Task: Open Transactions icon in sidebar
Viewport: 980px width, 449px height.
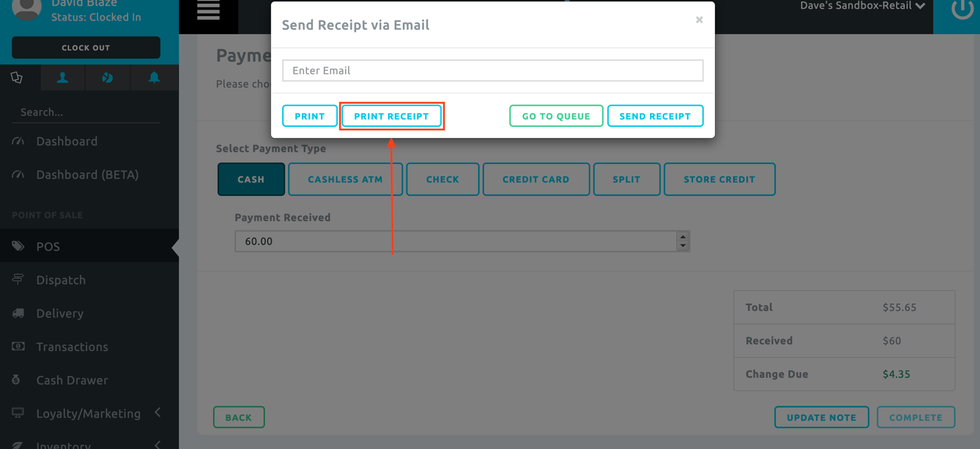Action: click(18, 346)
